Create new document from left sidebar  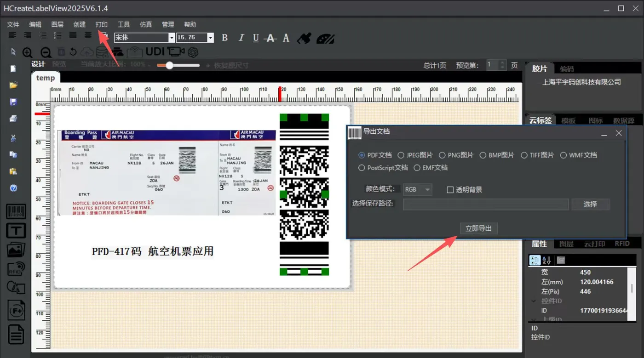pyautogui.click(x=13, y=69)
